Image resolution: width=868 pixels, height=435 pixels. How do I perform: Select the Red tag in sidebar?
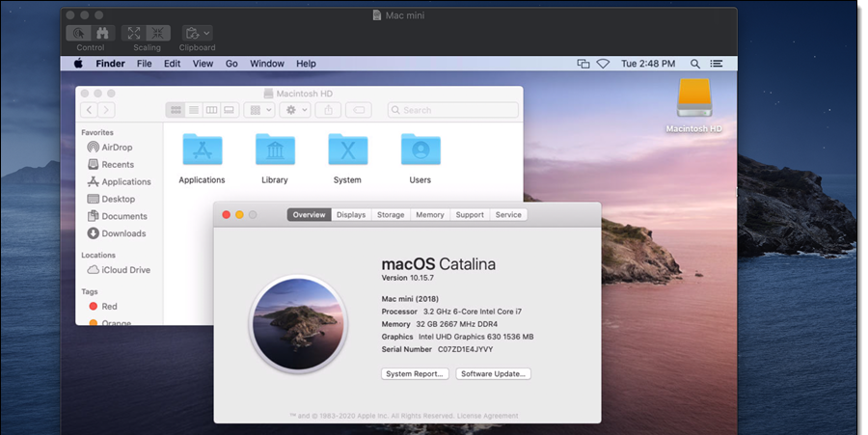(103, 306)
